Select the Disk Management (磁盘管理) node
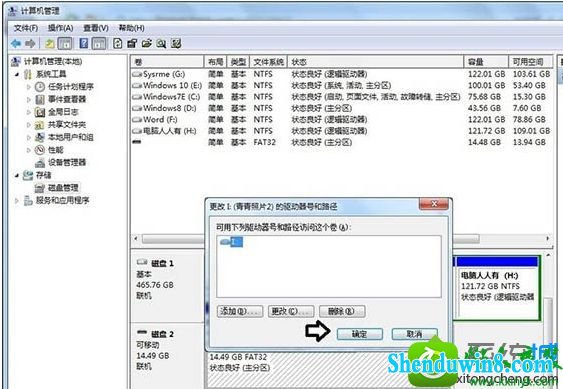Viewport: 563px width, 389px height. (63, 187)
